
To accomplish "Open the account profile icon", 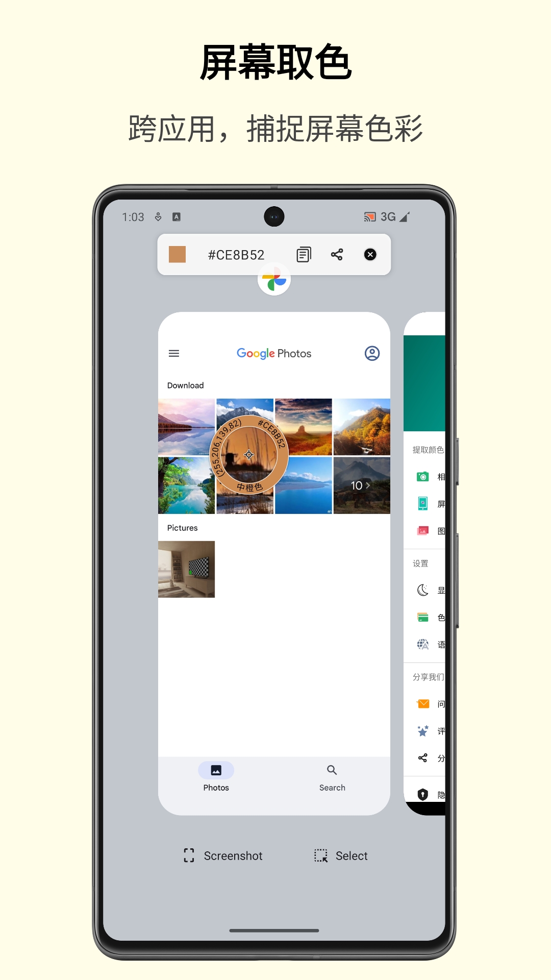I will 372,353.
